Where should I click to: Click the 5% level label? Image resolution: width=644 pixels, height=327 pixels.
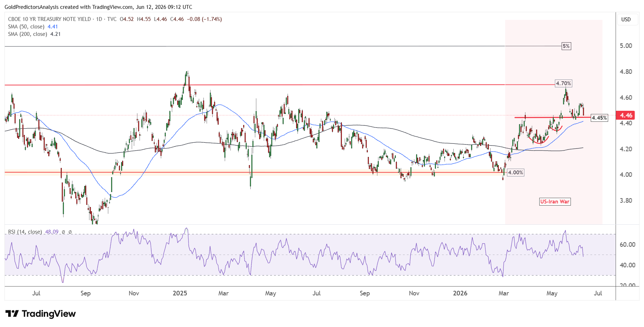pyautogui.click(x=566, y=46)
